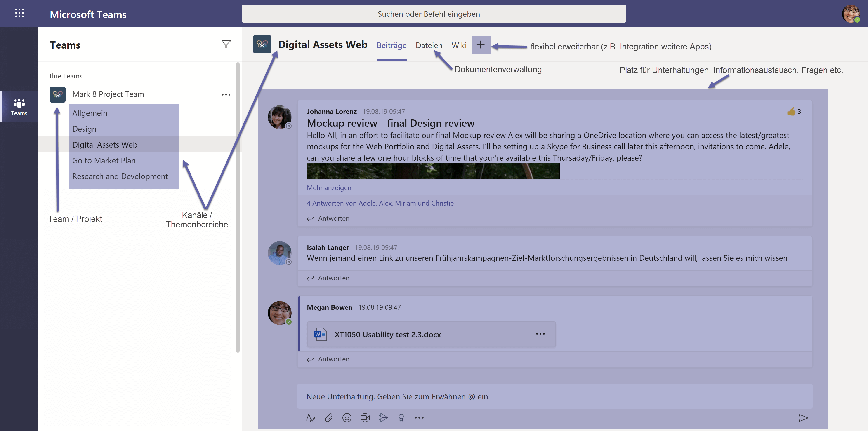Open the emoji picker smiley icon
Image resolution: width=868 pixels, height=431 pixels.
(347, 417)
